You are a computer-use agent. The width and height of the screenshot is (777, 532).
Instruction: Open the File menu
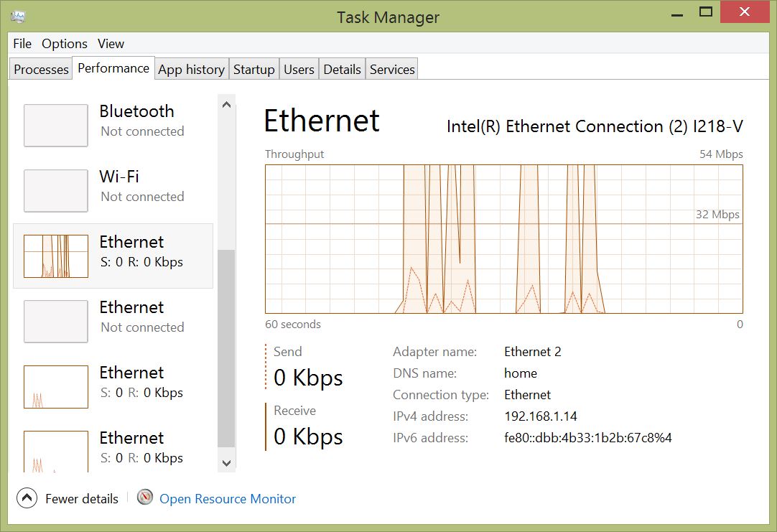click(22, 44)
